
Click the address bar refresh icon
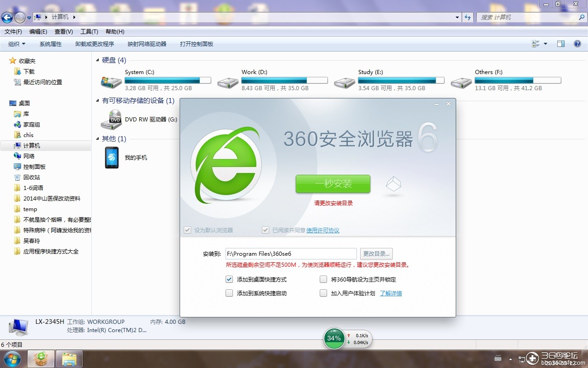pyautogui.click(x=468, y=17)
